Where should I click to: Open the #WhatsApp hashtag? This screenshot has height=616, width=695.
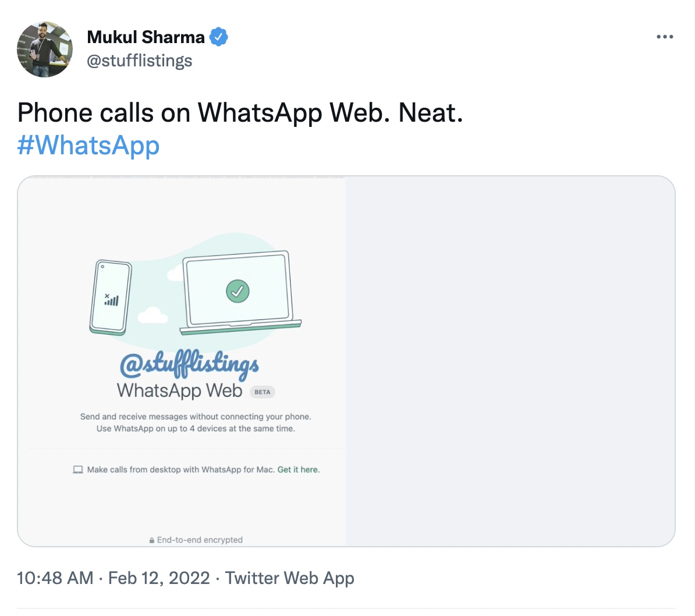point(88,145)
